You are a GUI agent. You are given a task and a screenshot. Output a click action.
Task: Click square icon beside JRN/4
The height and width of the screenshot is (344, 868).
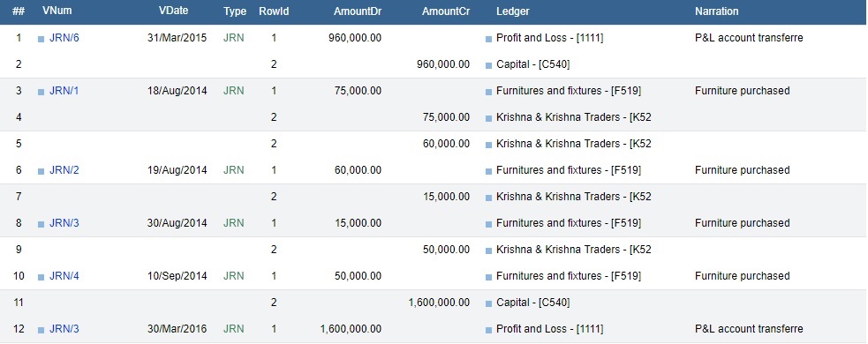coord(41,277)
